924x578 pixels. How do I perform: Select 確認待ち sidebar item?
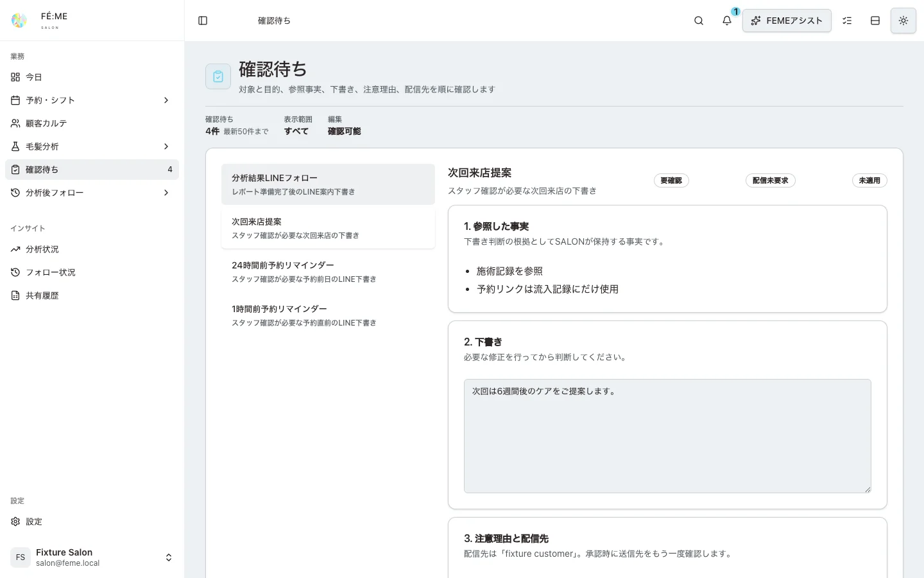[x=92, y=170]
